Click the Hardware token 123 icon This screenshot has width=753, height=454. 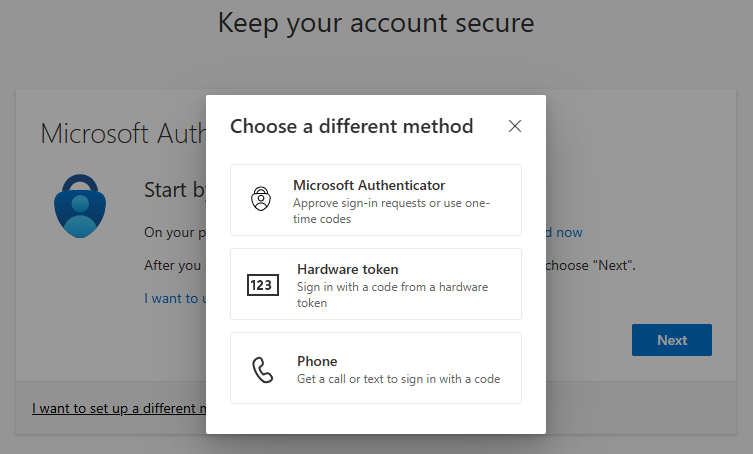point(262,285)
